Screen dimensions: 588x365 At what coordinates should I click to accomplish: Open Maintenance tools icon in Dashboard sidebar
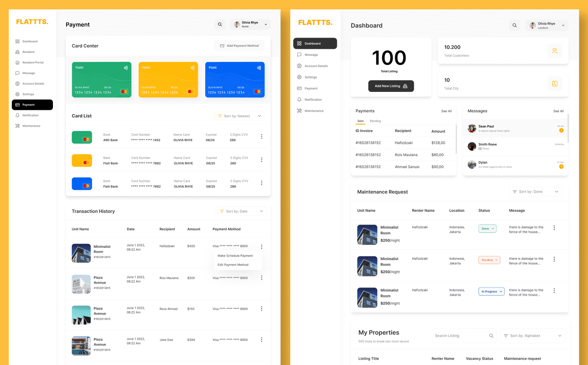click(x=299, y=111)
